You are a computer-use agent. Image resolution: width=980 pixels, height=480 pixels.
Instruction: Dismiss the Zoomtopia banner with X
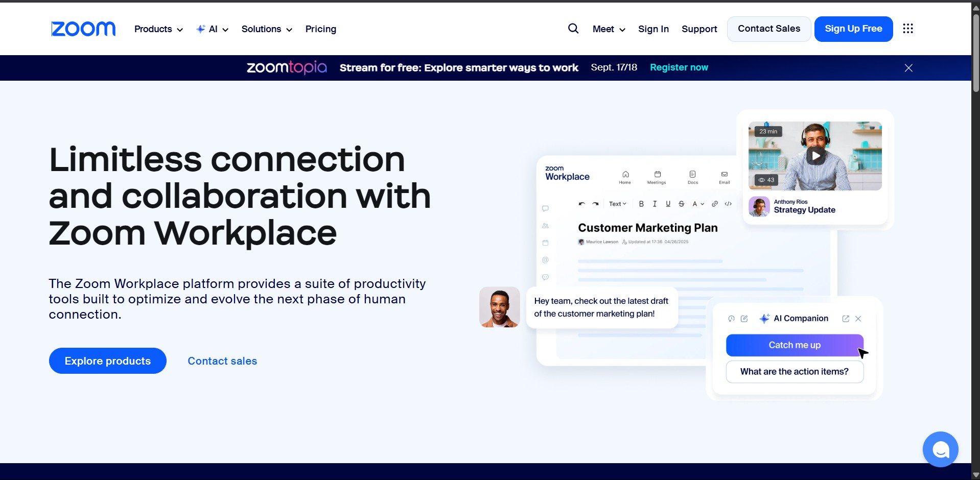908,68
